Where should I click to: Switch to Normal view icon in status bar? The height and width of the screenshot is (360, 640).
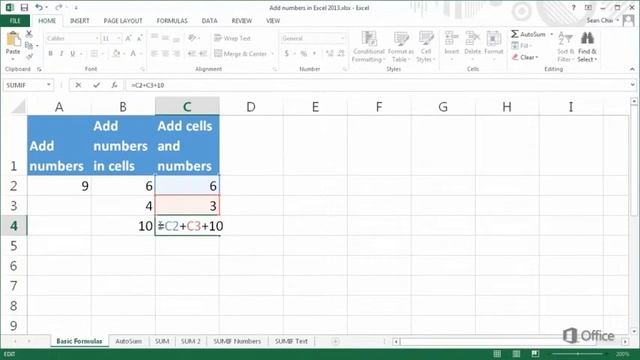[x=497, y=353]
